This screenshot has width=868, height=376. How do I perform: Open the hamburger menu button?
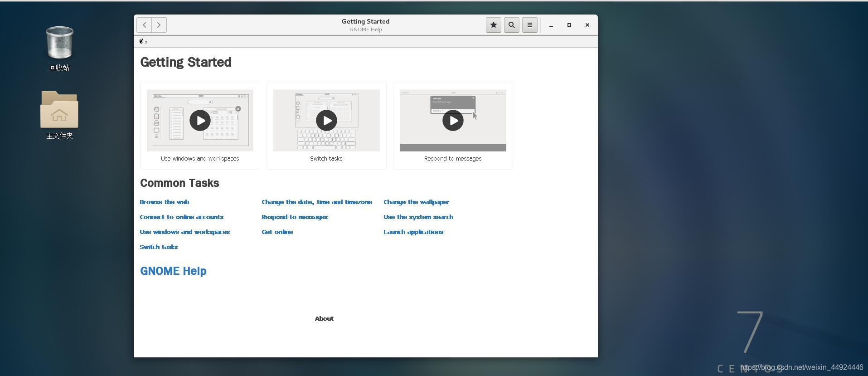(x=530, y=25)
